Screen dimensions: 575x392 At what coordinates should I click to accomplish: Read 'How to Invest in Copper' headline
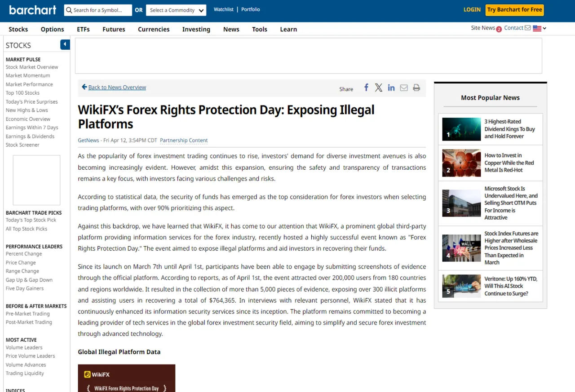click(509, 163)
